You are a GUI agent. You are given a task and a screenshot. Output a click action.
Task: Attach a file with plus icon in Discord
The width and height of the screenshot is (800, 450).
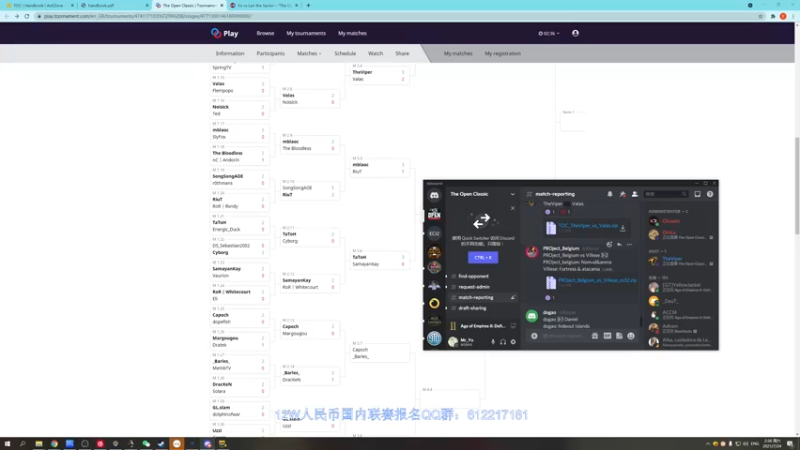coord(534,336)
